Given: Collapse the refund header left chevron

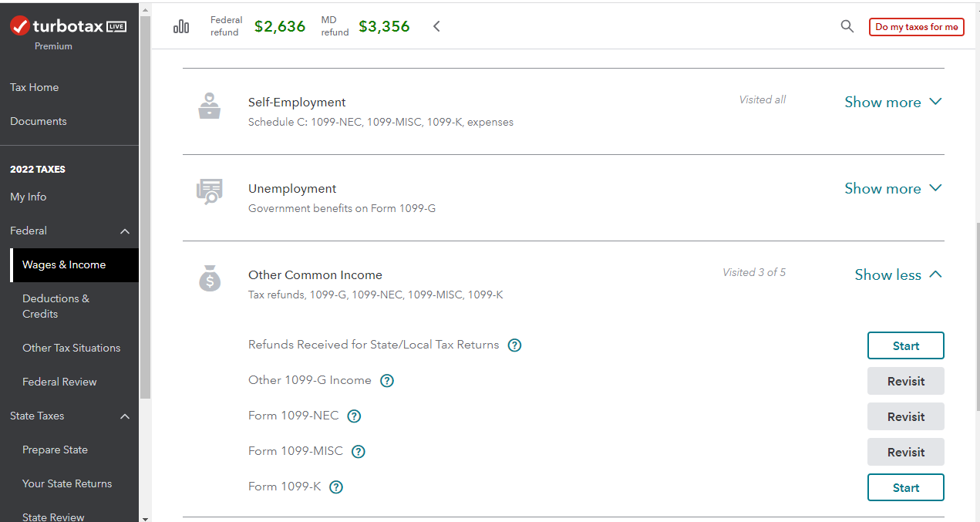Looking at the screenshot, I should (x=436, y=27).
